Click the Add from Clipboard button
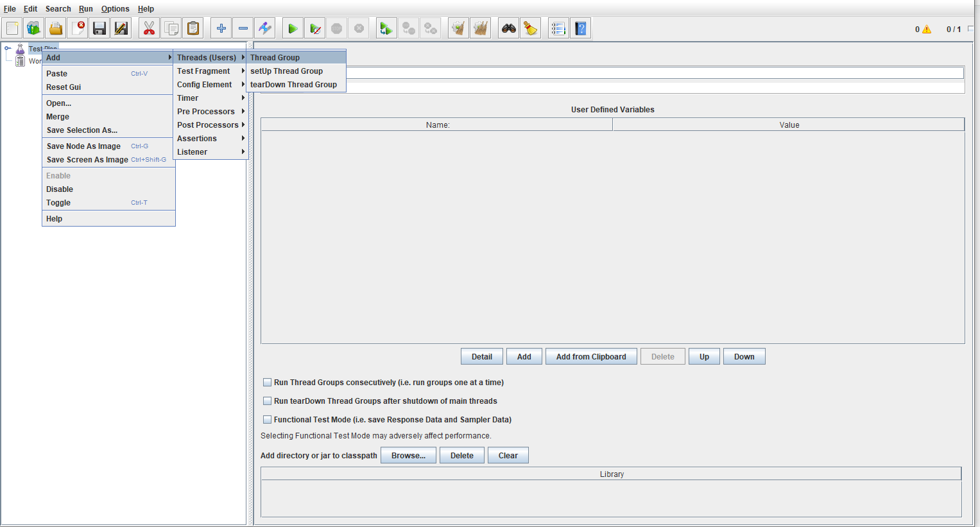980x527 pixels. 590,357
